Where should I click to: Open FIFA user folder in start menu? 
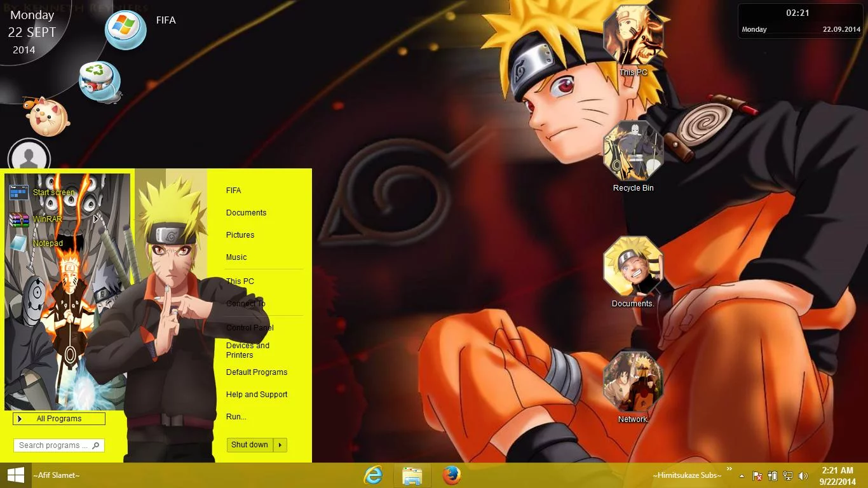(x=234, y=191)
